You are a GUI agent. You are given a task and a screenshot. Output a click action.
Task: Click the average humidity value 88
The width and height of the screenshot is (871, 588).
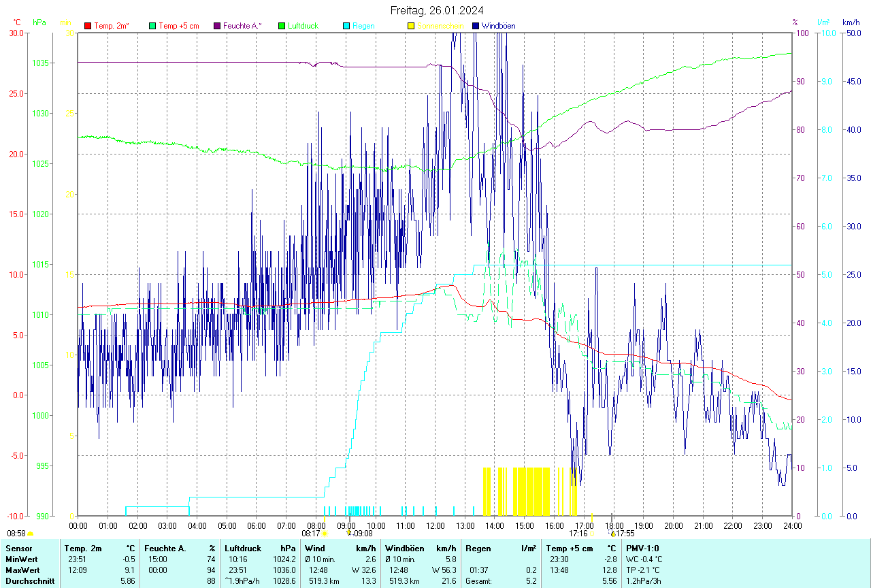point(211,581)
